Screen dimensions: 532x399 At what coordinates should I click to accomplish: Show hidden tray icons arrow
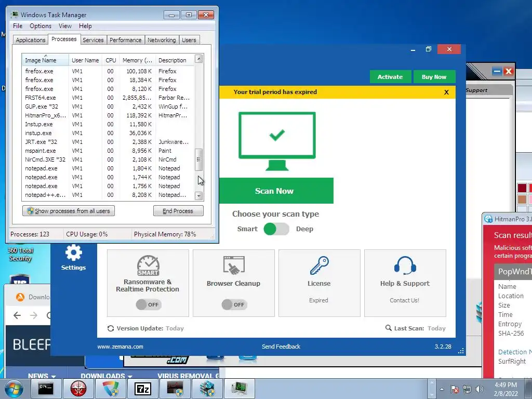coord(442,389)
